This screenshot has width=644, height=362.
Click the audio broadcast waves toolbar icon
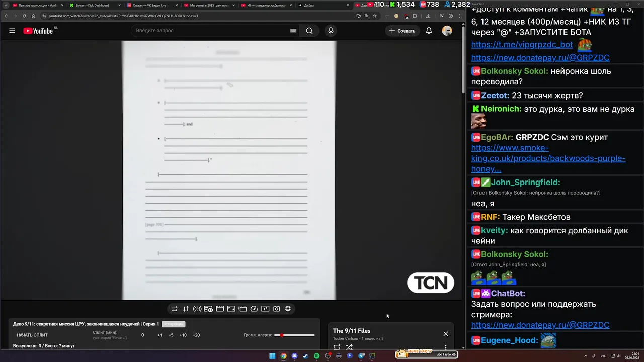click(x=197, y=309)
